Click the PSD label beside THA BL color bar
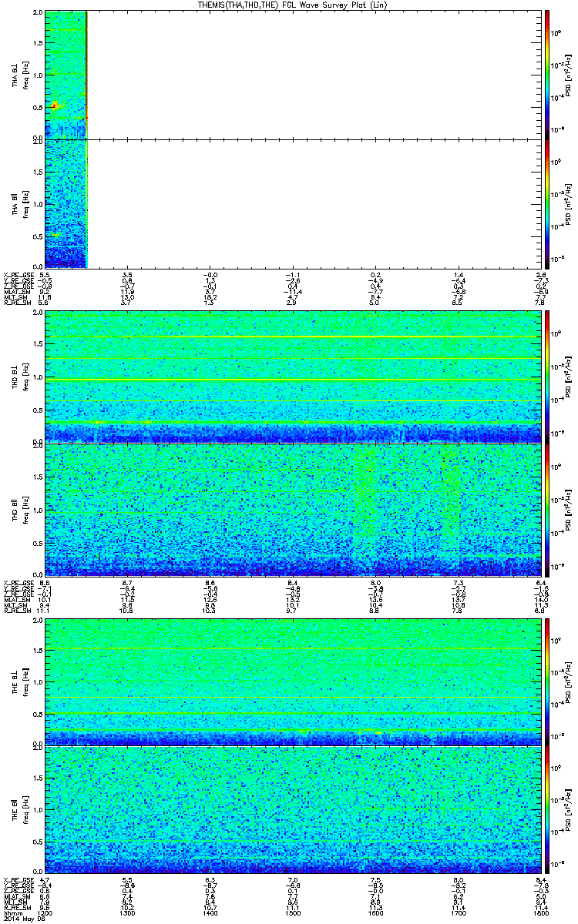 click(569, 75)
